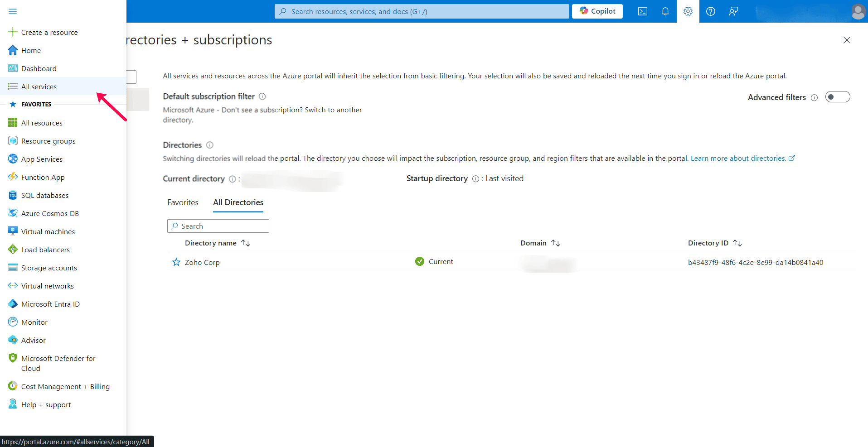Open notifications bell
The image size is (868, 447).
point(665,11)
